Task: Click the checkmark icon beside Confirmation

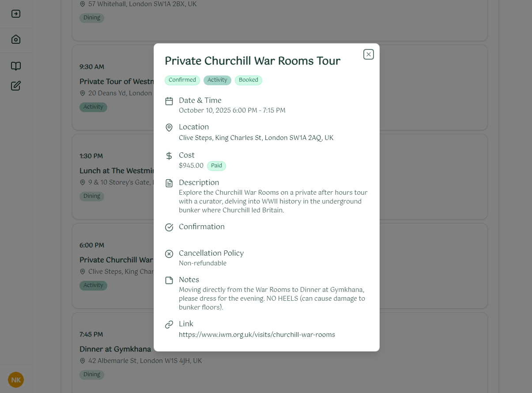Action: [x=169, y=227]
